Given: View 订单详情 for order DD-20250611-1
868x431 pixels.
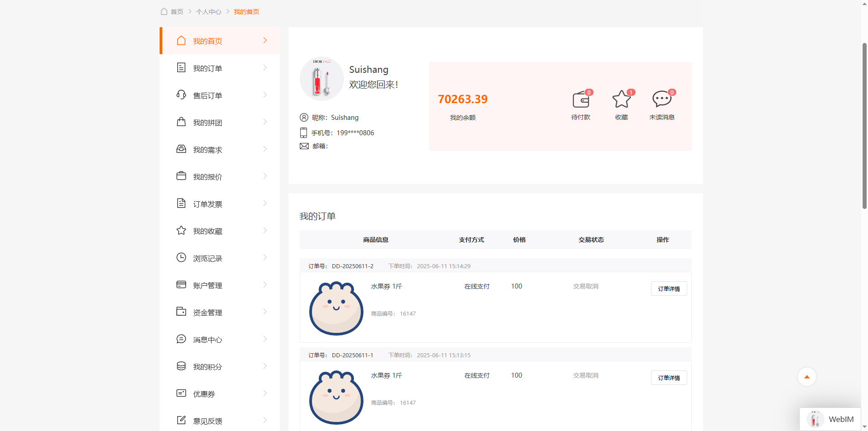Looking at the screenshot, I should tap(669, 378).
